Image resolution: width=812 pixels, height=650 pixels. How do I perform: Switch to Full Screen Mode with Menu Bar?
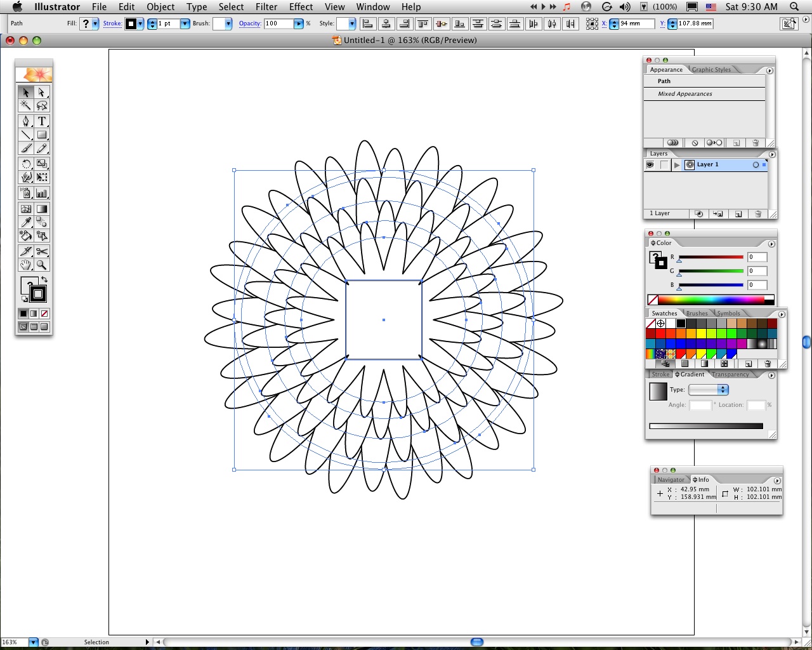[34, 327]
